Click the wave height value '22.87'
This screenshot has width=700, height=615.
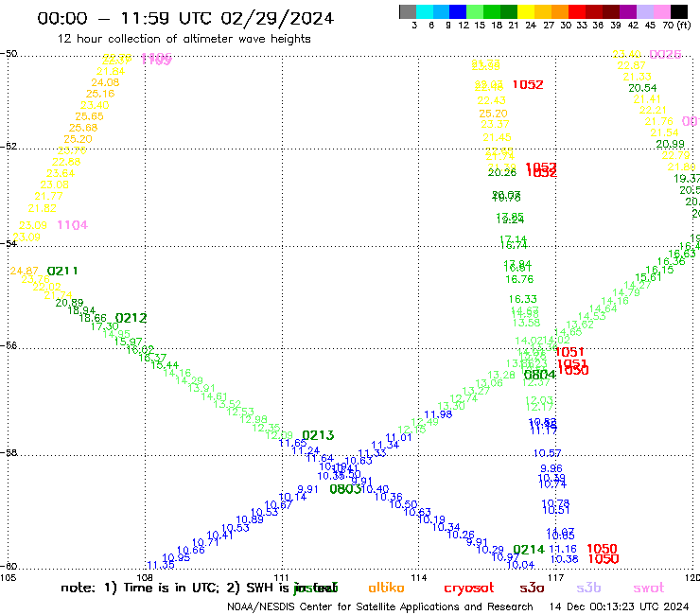point(631,65)
